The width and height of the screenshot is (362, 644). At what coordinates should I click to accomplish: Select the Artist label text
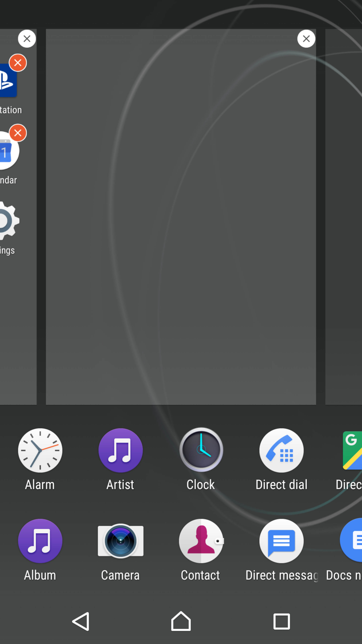pyautogui.click(x=120, y=485)
